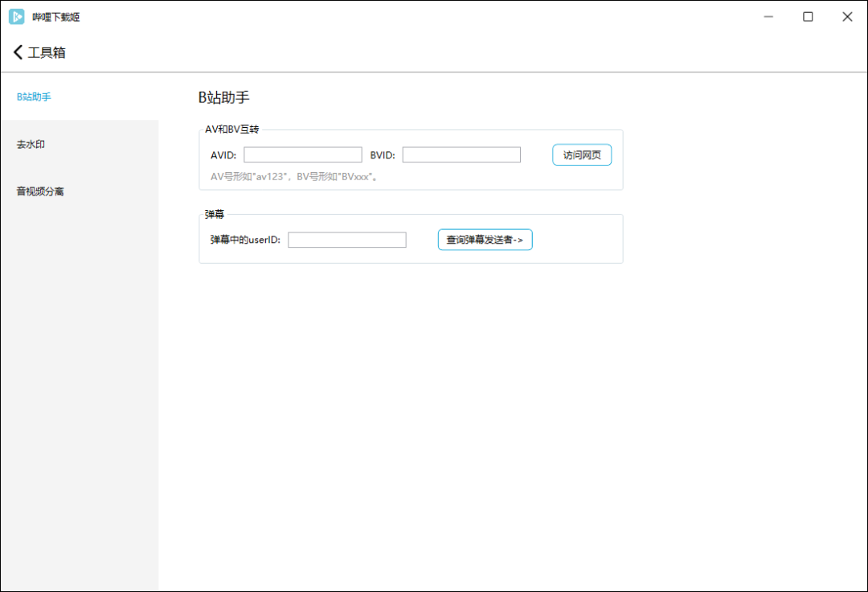
Task: Click the 访问网页 button
Action: 582,154
